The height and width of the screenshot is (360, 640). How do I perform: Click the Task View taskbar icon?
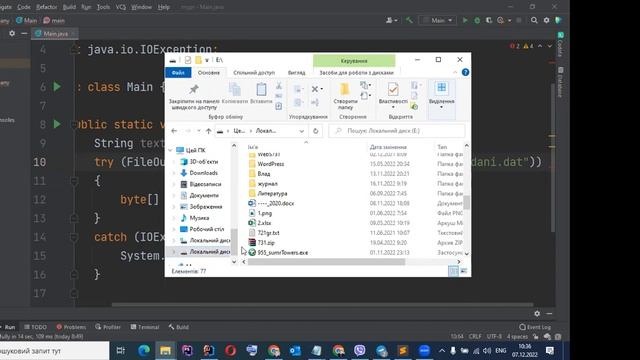tap(121, 351)
